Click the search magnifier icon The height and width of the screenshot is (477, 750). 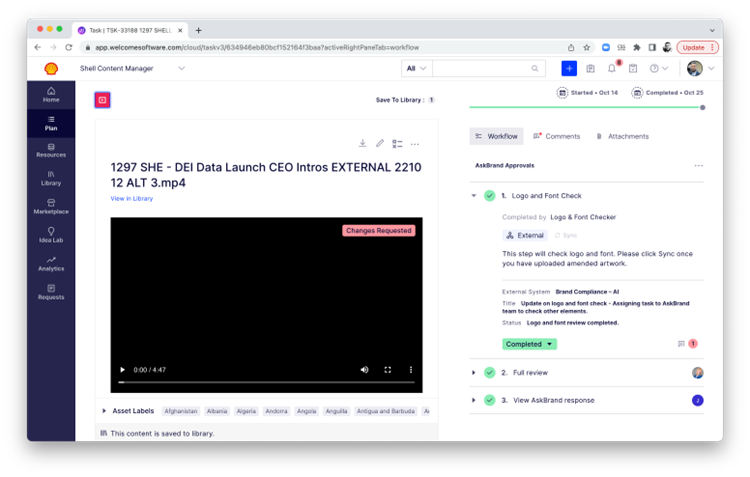click(535, 68)
